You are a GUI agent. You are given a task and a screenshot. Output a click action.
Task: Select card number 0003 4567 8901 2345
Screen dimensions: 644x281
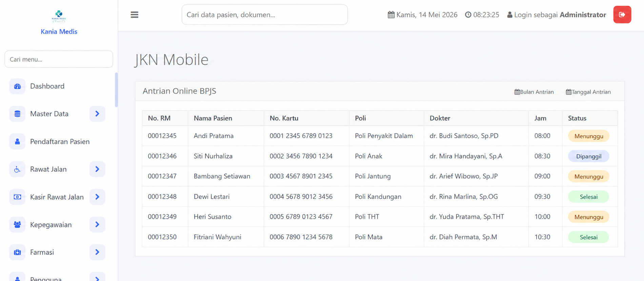coord(301,176)
